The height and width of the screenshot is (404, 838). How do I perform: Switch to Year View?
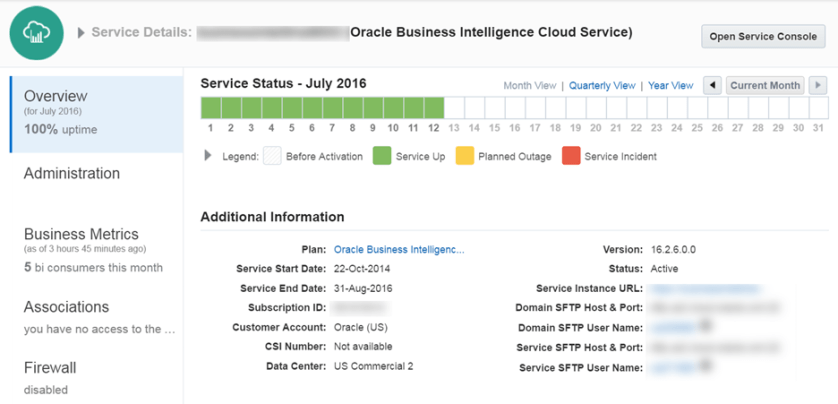(670, 86)
